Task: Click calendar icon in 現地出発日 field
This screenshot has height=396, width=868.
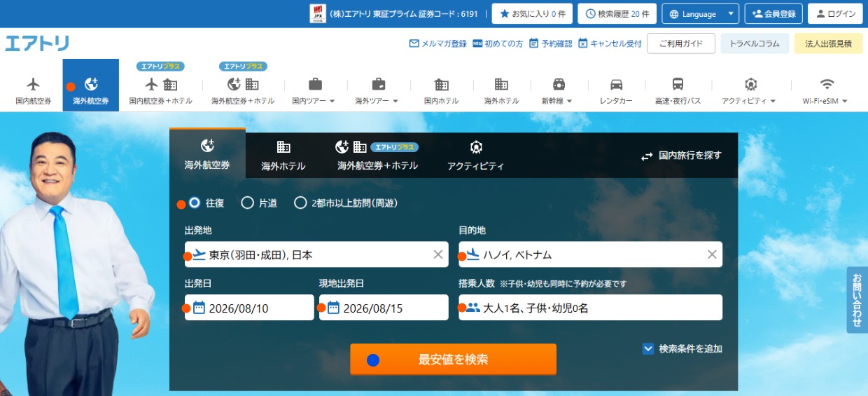Action: pyautogui.click(x=333, y=308)
